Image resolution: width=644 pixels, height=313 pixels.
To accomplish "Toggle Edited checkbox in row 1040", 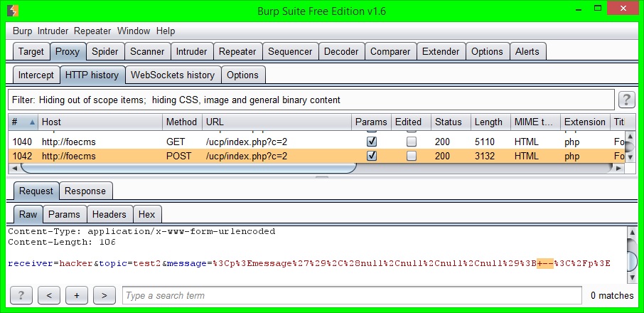I will (x=411, y=142).
